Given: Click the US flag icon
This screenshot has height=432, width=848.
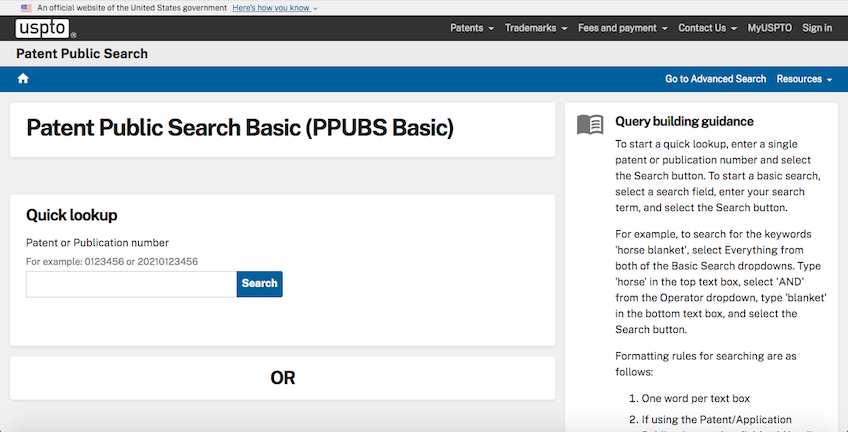Looking at the screenshot, I should coord(26,8).
